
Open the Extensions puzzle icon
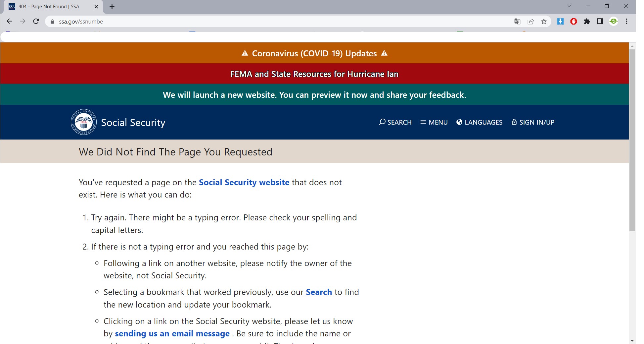tap(587, 22)
